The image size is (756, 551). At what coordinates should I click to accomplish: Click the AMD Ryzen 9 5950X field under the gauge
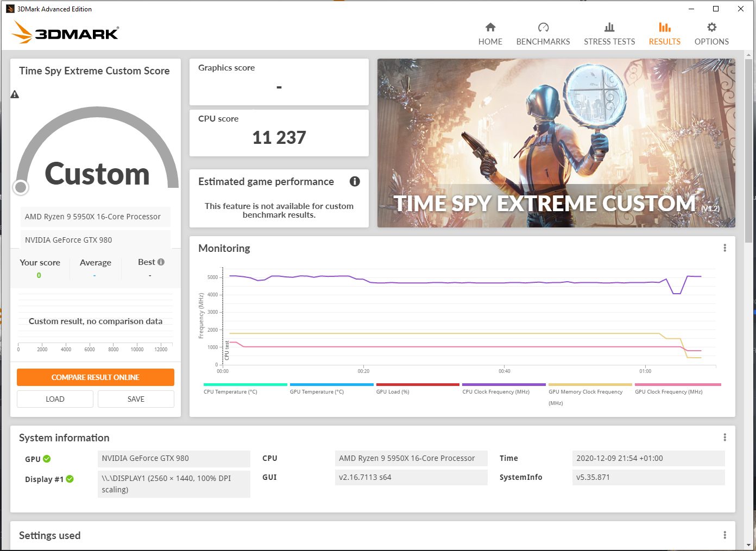pyautogui.click(x=96, y=217)
